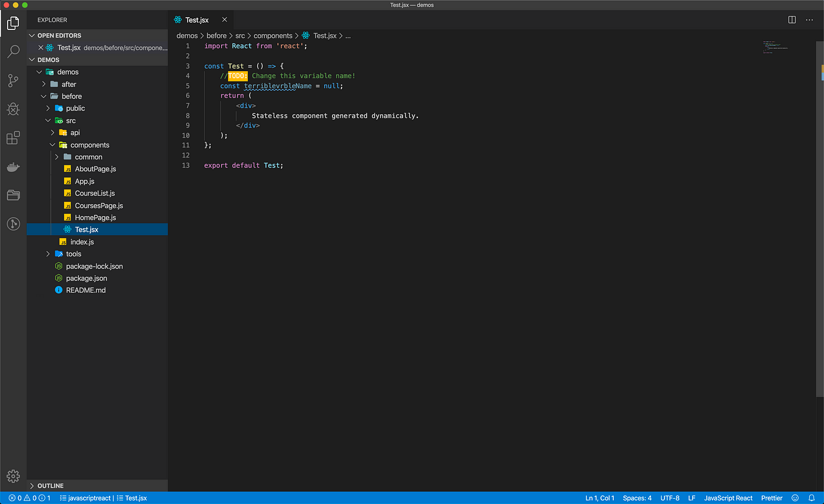Select Test.jsx in the file tree
Viewport: 824px width, 504px height.
point(97,229)
